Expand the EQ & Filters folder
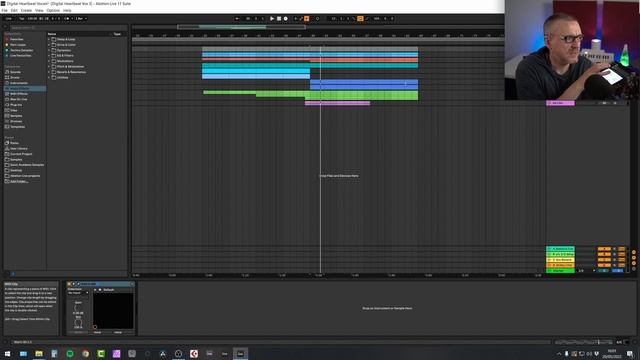The width and height of the screenshot is (640, 360). pyautogui.click(x=49, y=56)
